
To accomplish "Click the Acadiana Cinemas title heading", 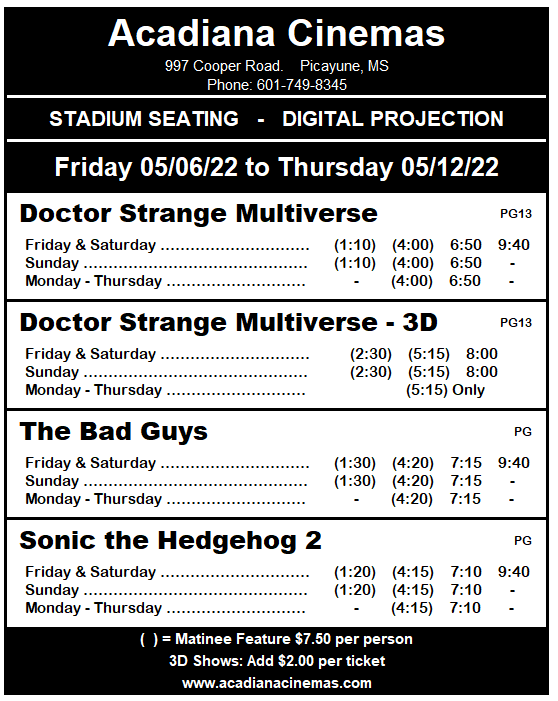I will 276,34.
